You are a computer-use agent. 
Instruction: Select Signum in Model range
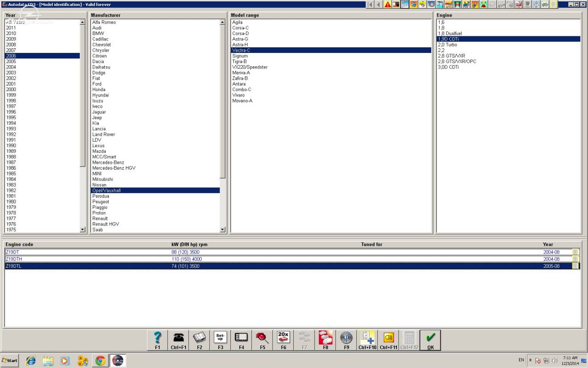331,56
